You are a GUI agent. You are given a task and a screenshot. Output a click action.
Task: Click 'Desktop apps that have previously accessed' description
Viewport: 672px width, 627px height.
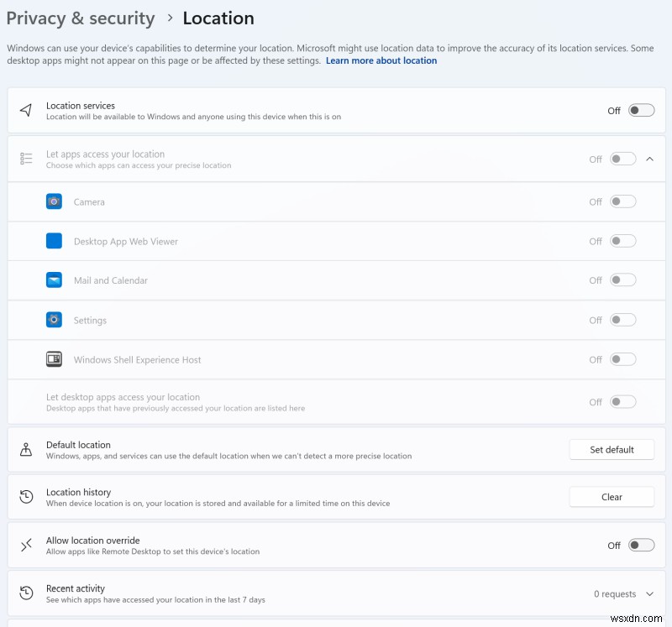pos(176,408)
